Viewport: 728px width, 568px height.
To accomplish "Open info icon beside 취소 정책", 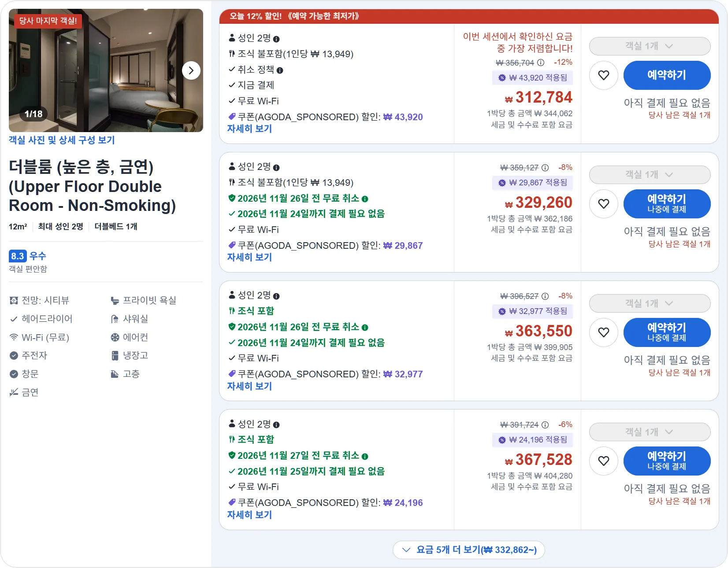I will tap(280, 70).
